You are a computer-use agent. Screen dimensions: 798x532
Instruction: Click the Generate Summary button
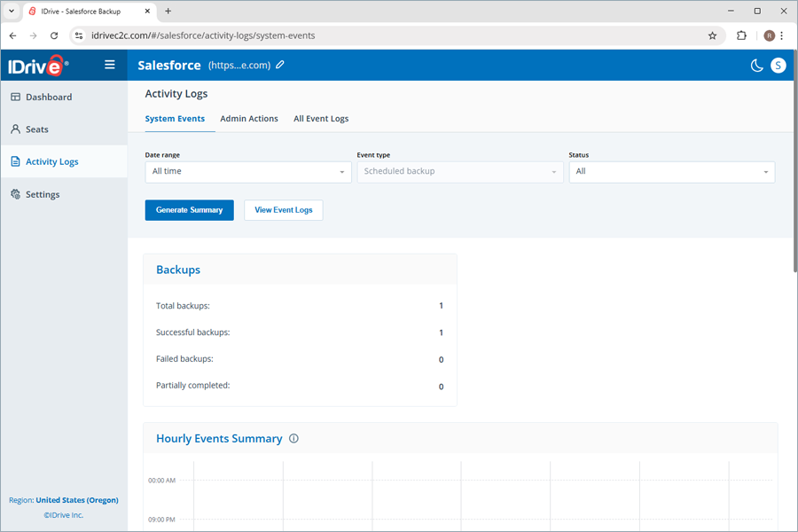189,210
